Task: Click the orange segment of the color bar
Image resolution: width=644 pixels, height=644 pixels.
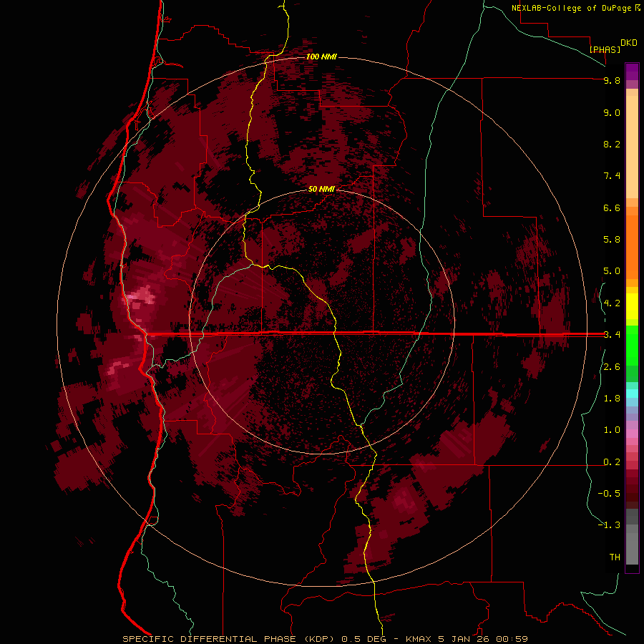Action: point(632,246)
